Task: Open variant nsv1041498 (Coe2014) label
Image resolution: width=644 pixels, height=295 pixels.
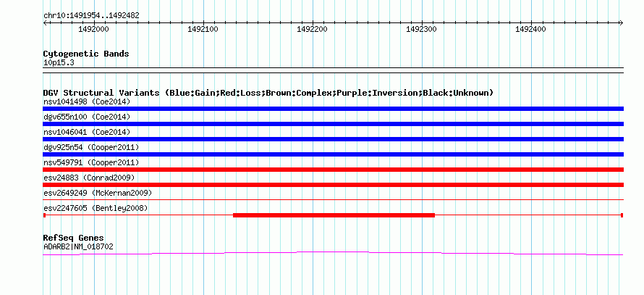Action: coord(87,101)
